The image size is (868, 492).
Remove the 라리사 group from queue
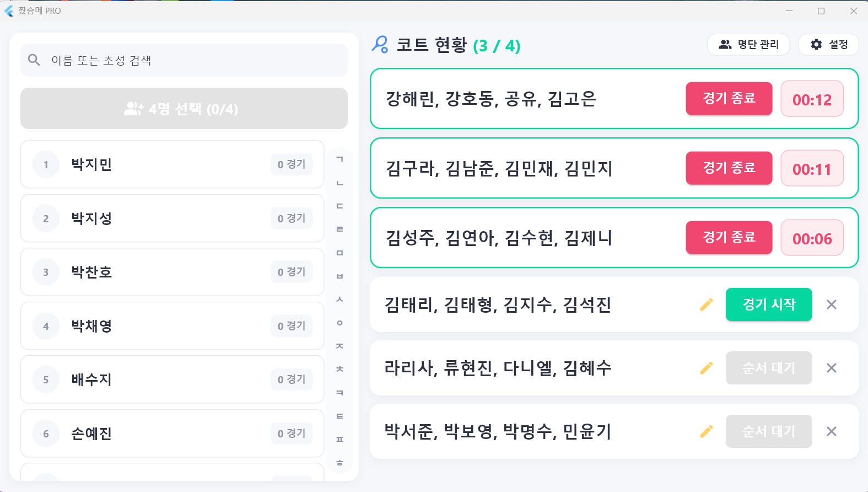coord(832,368)
